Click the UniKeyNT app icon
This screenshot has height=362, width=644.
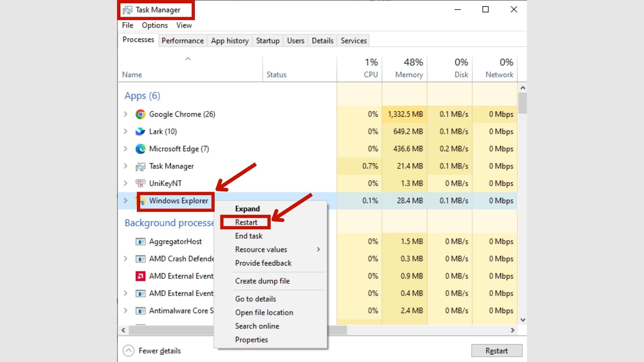[140, 183]
